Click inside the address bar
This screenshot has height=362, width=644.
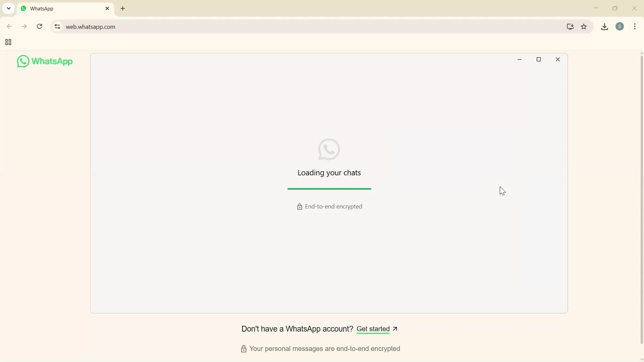(201, 27)
